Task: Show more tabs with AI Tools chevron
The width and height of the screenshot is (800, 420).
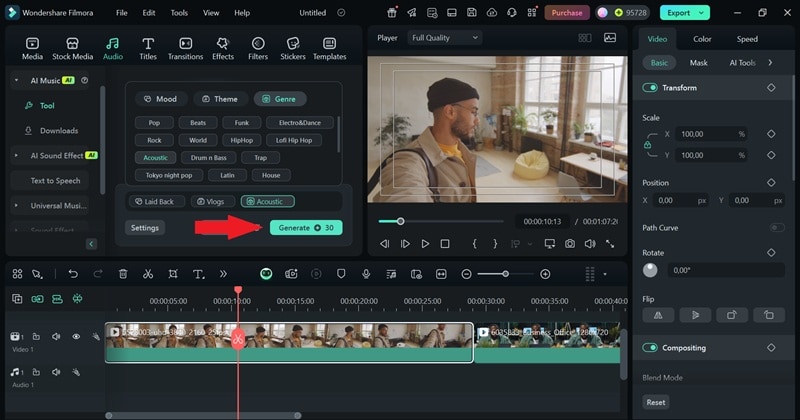Action: click(770, 63)
